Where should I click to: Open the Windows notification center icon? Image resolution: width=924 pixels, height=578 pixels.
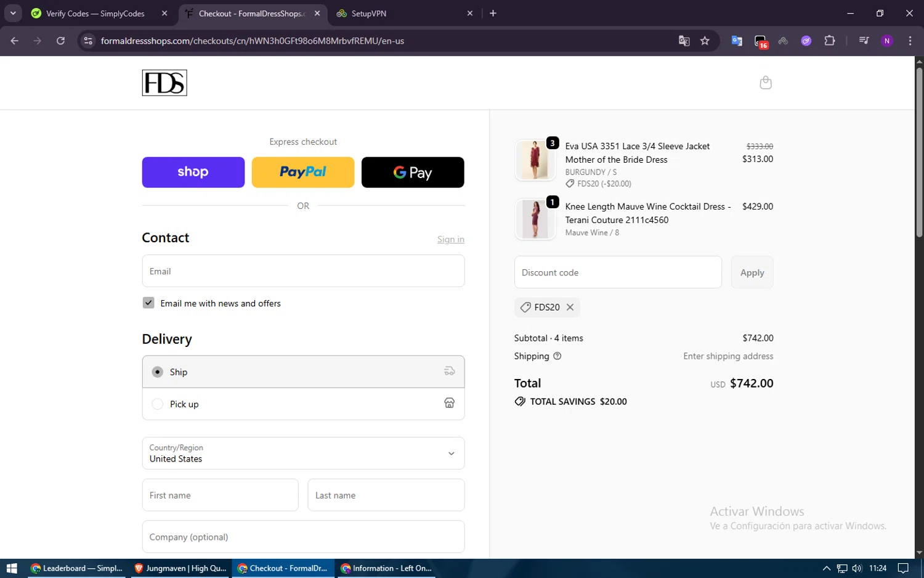tap(903, 568)
